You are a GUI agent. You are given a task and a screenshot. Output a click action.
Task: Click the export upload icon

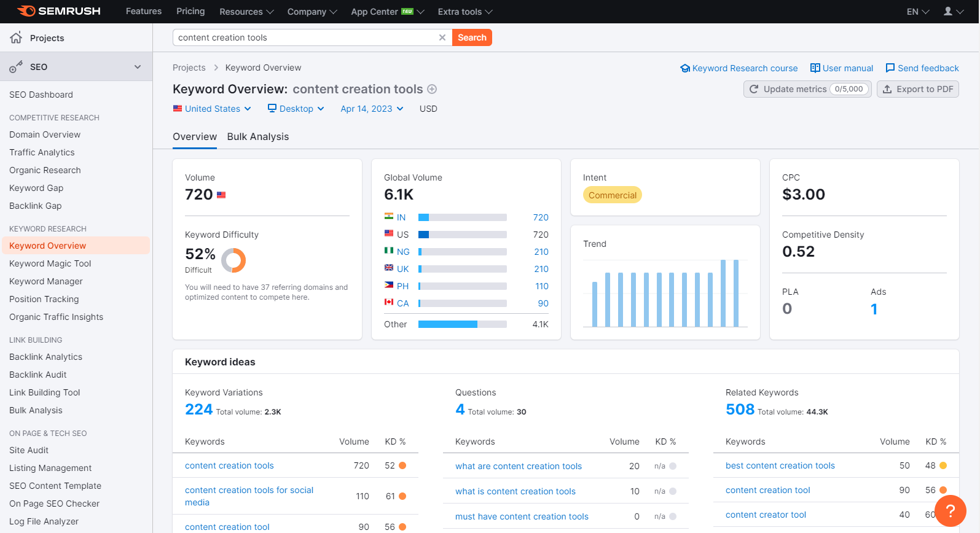point(887,89)
